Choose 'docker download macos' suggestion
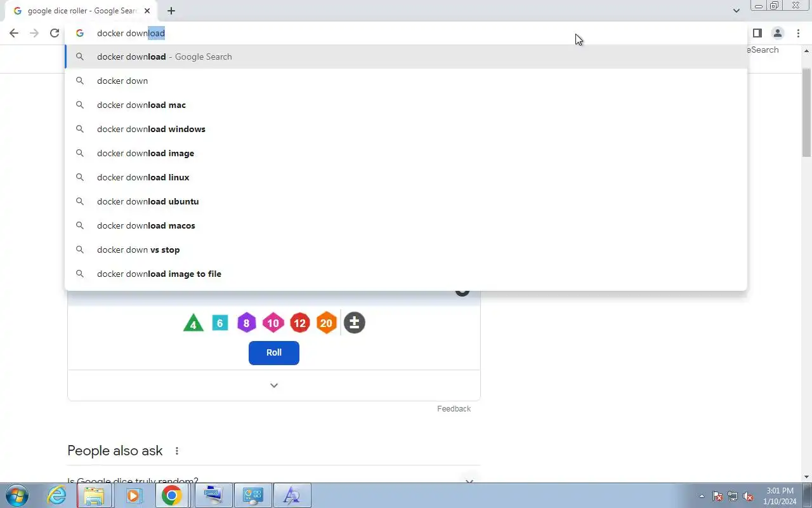Screen dimensions: 812x508 406,225
